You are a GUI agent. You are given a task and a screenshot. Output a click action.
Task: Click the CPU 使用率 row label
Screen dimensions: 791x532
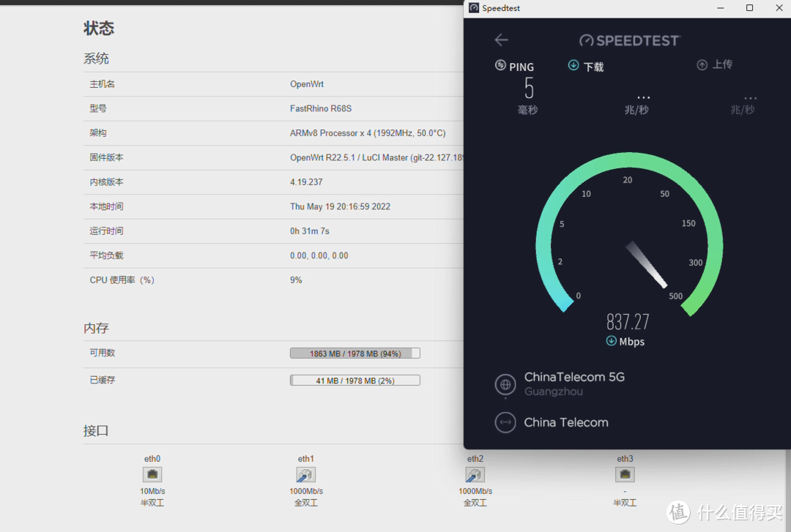click(x=122, y=280)
